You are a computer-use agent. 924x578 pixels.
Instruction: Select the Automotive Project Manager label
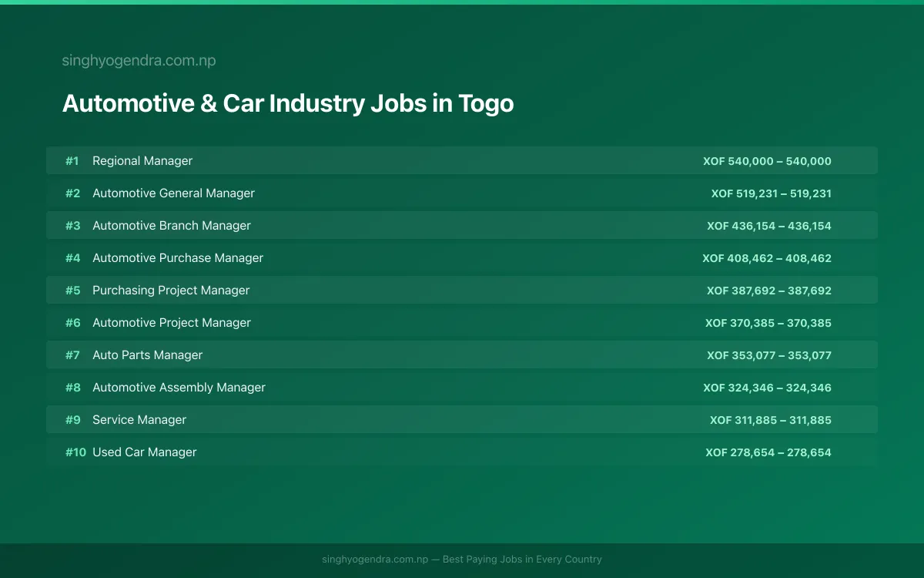tap(172, 323)
